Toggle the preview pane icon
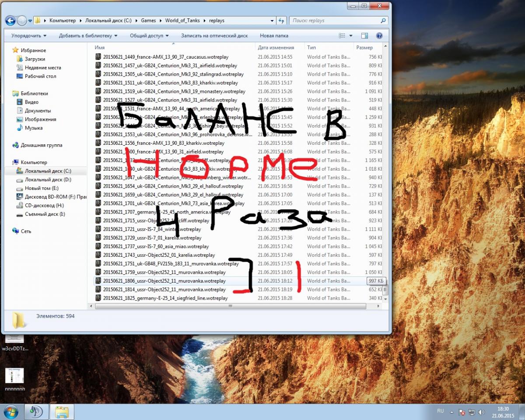Image resolution: width=525 pixels, height=420 pixels. pyautogui.click(x=364, y=36)
